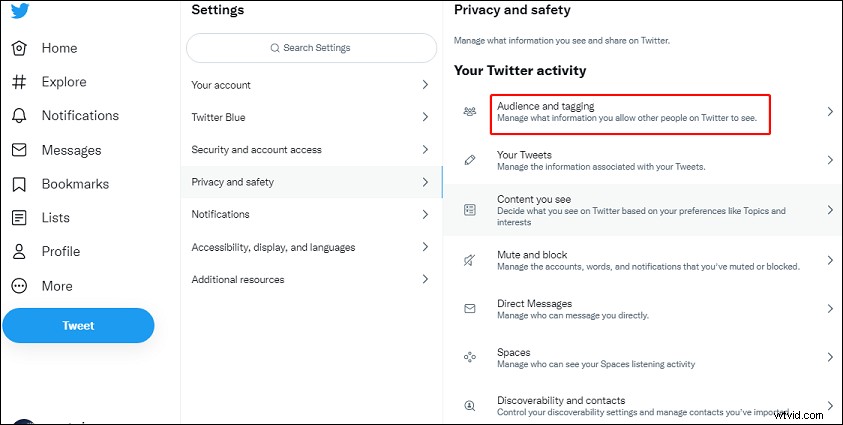Expand Your account settings chevron
This screenshot has height=425, width=843.
tap(425, 84)
